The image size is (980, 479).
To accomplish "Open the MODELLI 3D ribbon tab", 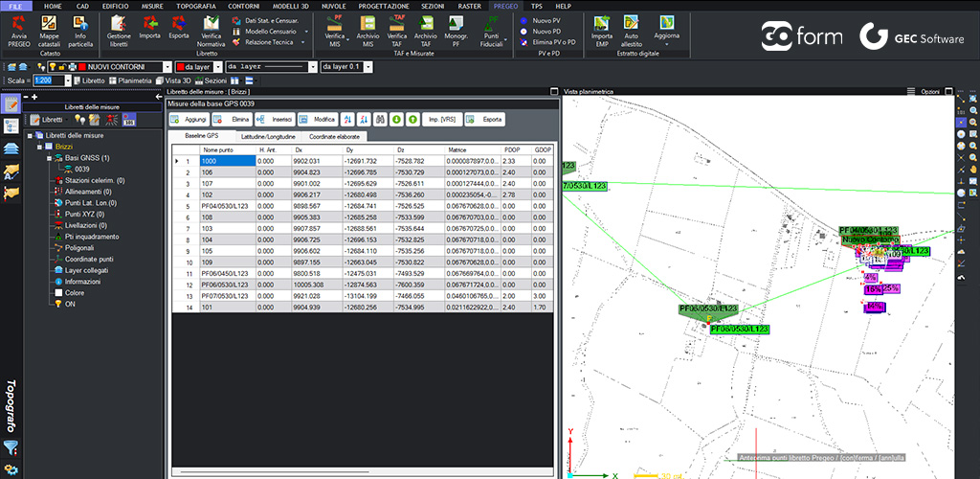I will 290,6.
